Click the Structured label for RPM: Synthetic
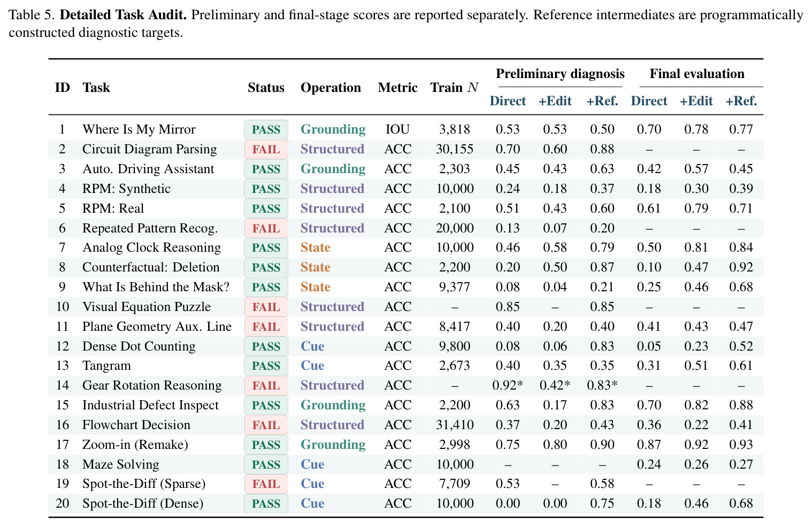The width and height of the screenshot is (812, 528). tap(332, 189)
